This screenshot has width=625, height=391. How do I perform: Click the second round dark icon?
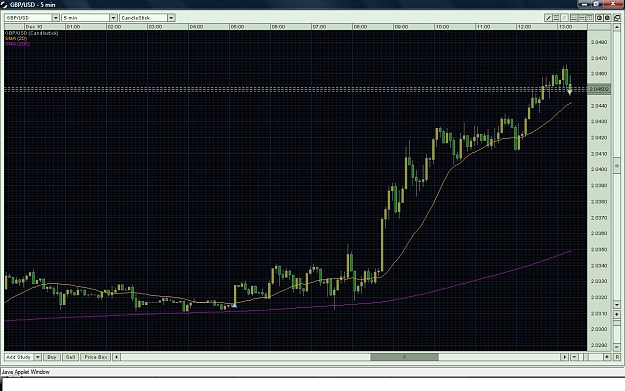click(x=607, y=18)
